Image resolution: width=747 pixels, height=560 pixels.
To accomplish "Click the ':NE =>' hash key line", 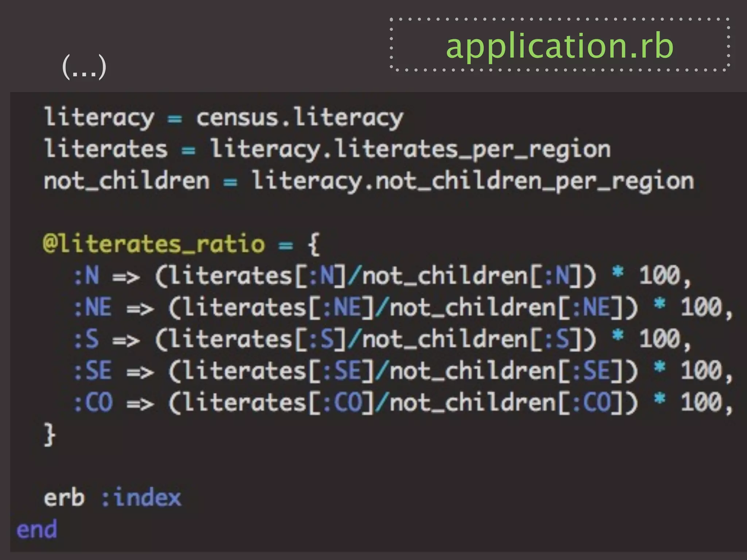I will point(403,307).
